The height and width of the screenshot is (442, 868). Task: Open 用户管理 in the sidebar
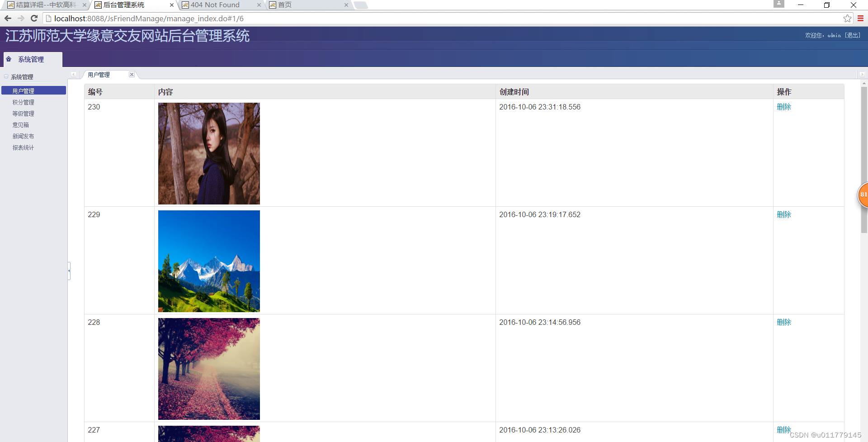tap(33, 90)
